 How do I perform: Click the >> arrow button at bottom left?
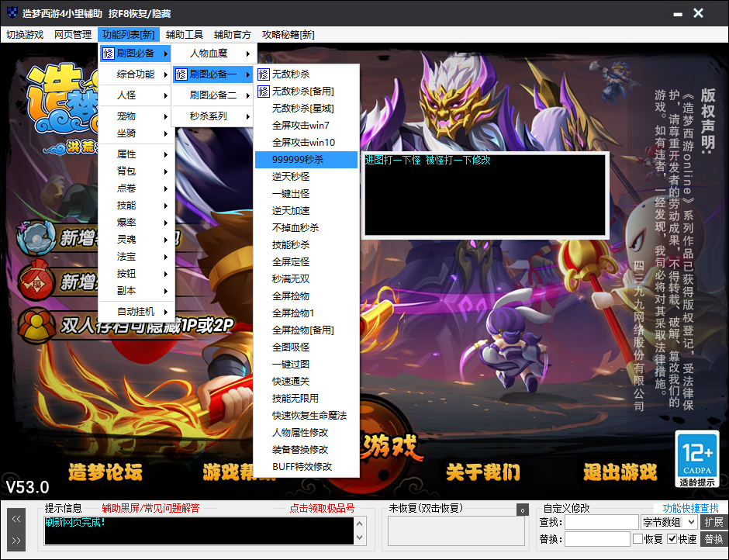[16, 540]
